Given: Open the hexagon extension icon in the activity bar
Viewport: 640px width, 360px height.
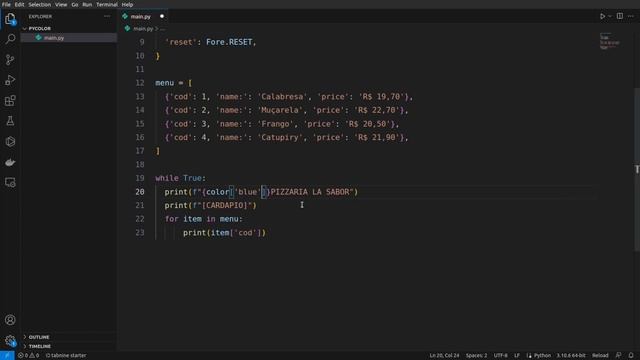Looking at the screenshot, I should 10,142.
